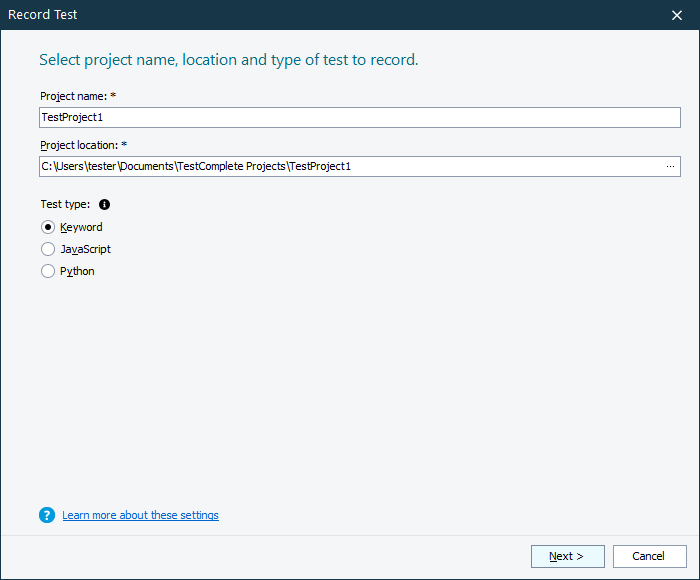Click the JavaScript option label text

point(85,249)
